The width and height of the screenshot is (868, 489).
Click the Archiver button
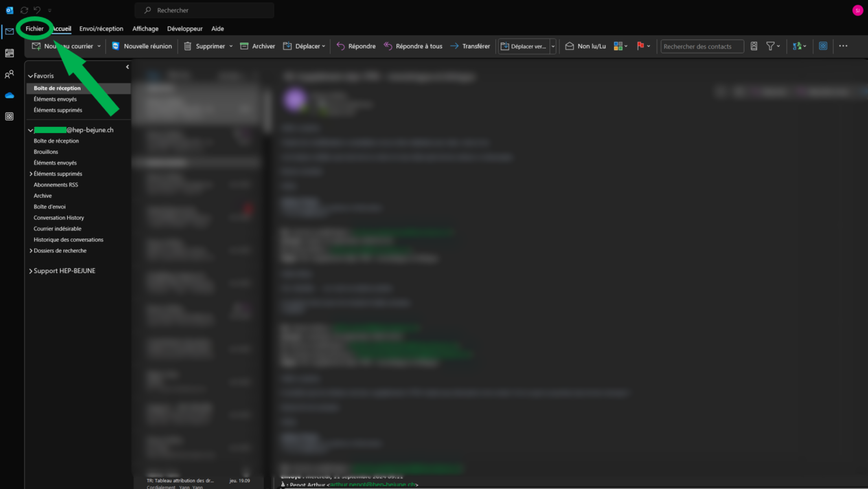[258, 46]
